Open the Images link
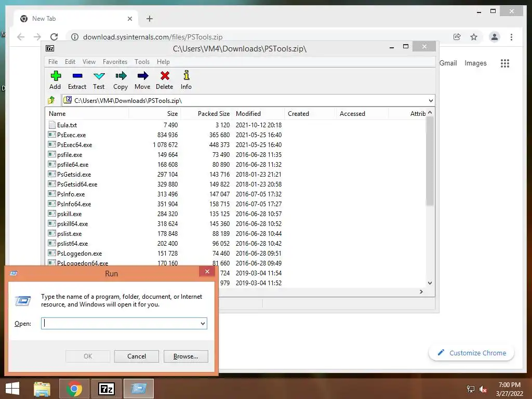 (475, 63)
